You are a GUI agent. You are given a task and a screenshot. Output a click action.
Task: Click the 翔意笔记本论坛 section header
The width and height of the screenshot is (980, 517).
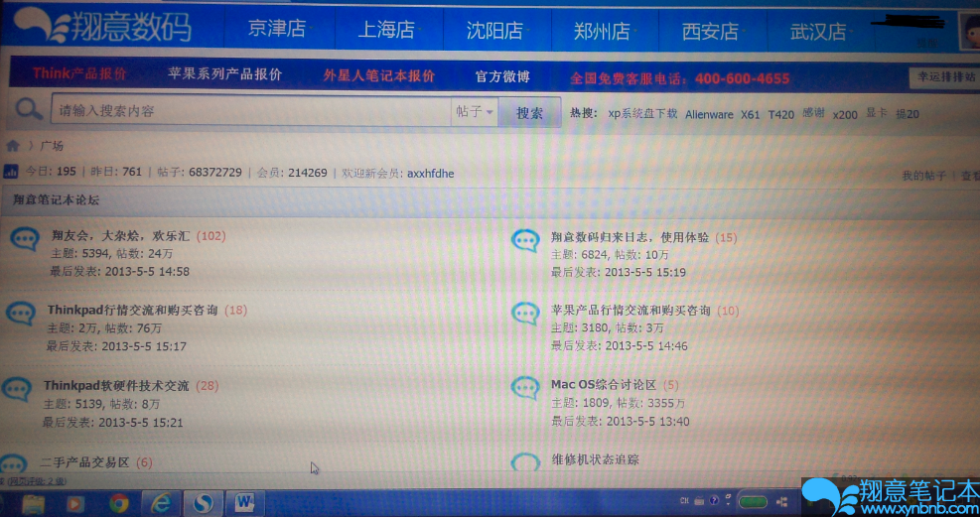pyautogui.click(x=56, y=200)
